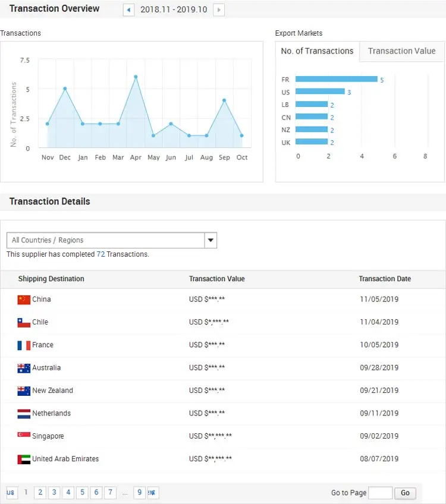
Task: Switch to the Transaction Value tab
Action: coord(401,51)
